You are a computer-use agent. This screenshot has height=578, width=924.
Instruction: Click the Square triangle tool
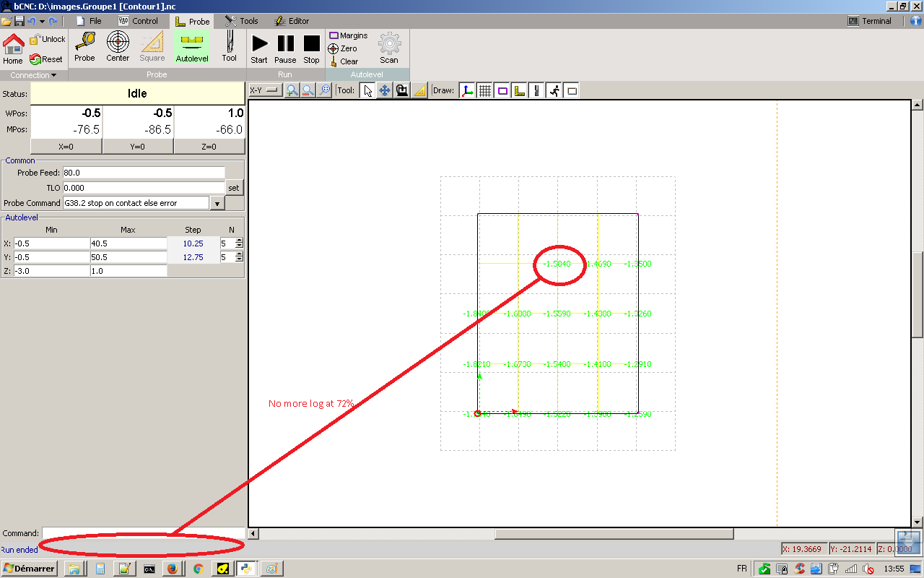pos(152,47)
